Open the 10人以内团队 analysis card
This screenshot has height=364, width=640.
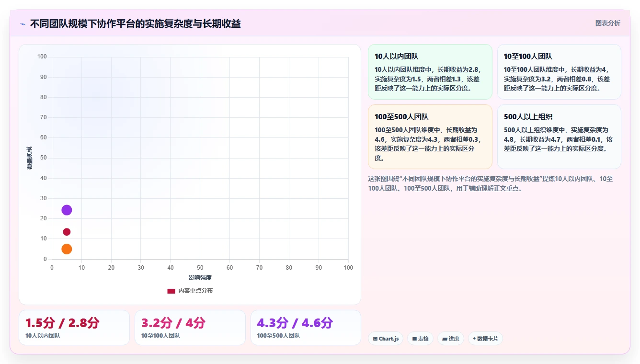[x=430, y=72]
